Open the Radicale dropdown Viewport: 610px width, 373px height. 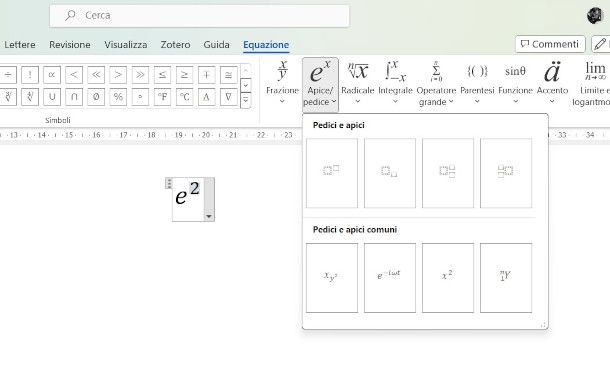point(358,83)
